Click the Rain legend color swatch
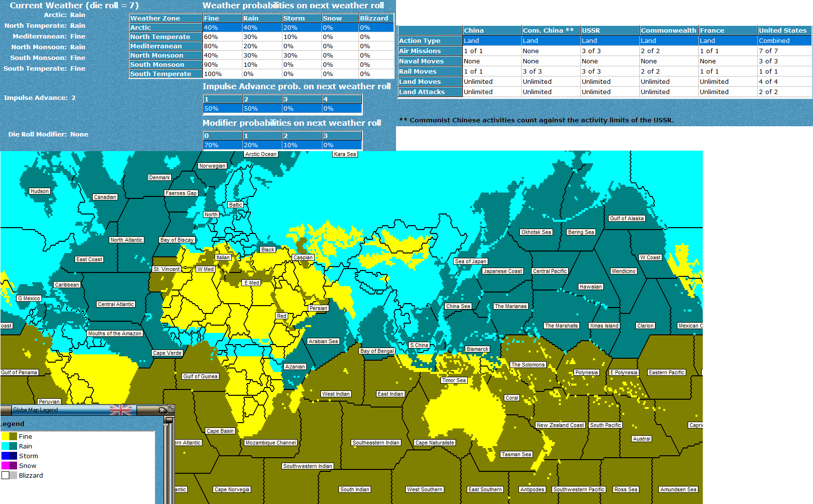 point(9,446)
